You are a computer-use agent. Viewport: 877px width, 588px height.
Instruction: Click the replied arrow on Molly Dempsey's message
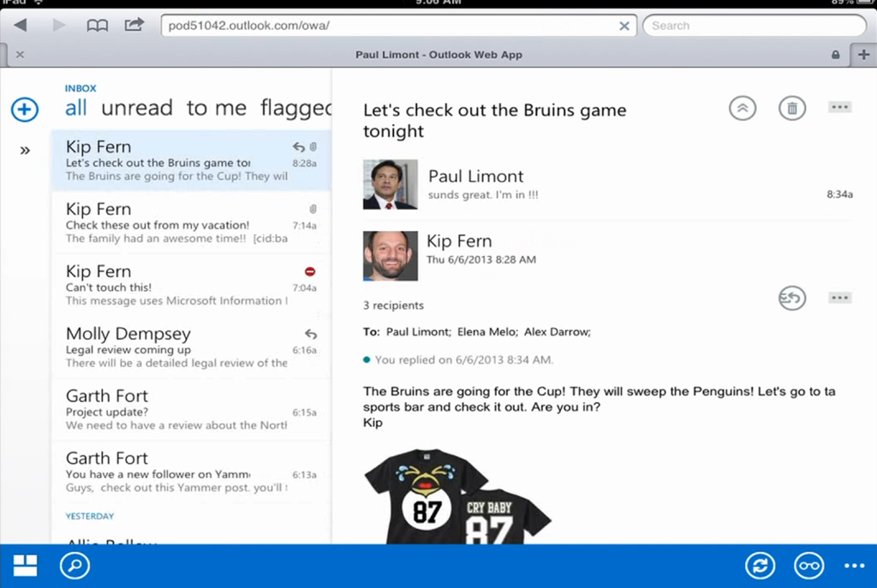311,335
